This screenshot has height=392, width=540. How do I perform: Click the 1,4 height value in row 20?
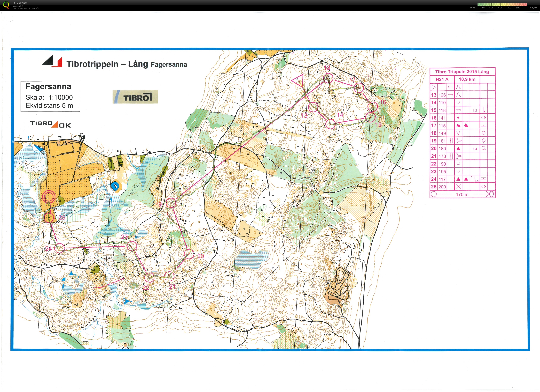tap(475, 149)
